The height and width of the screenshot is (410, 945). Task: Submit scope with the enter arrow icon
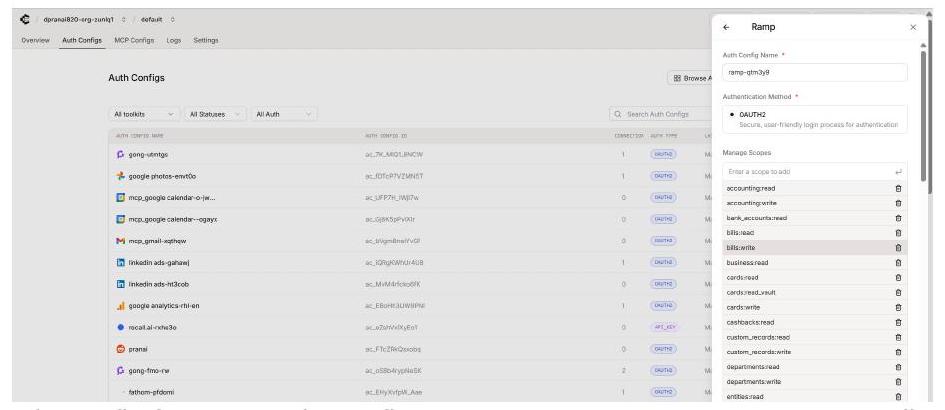click(898, 172)
